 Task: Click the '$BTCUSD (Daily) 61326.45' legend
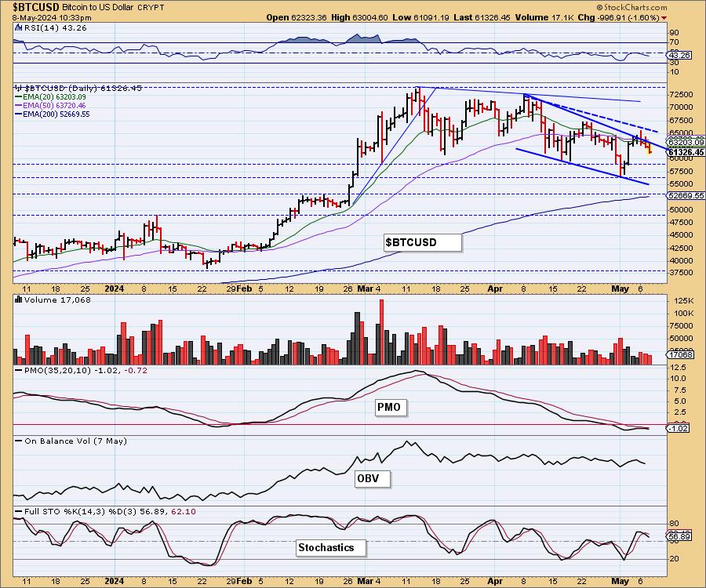[x=83, y=88]
